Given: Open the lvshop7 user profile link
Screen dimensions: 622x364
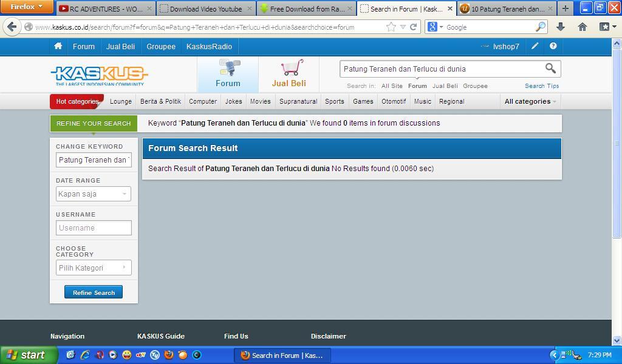Looking at the screenshot, I should tap(506, 46).
